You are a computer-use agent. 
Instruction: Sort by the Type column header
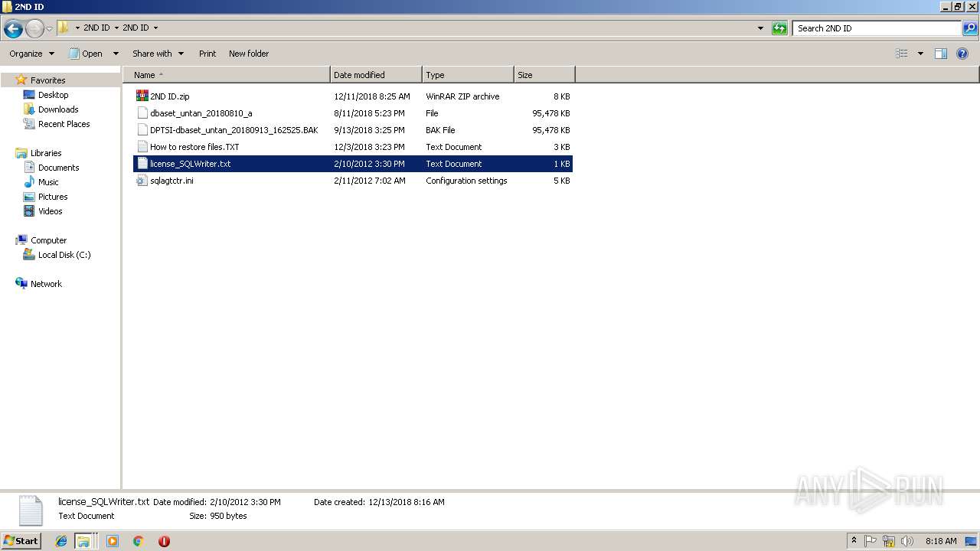(x=468, y=75)
